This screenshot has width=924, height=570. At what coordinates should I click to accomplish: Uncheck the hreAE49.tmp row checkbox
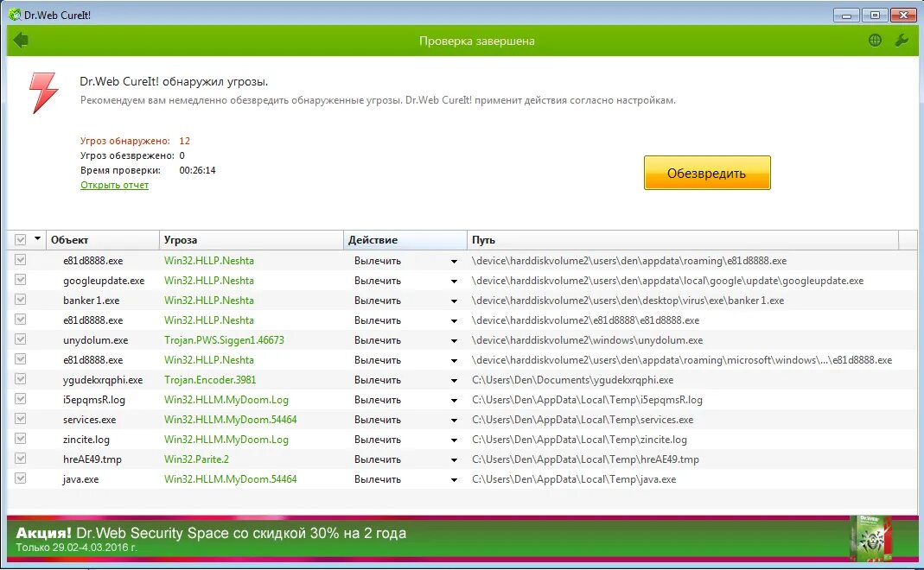point(21,459)
